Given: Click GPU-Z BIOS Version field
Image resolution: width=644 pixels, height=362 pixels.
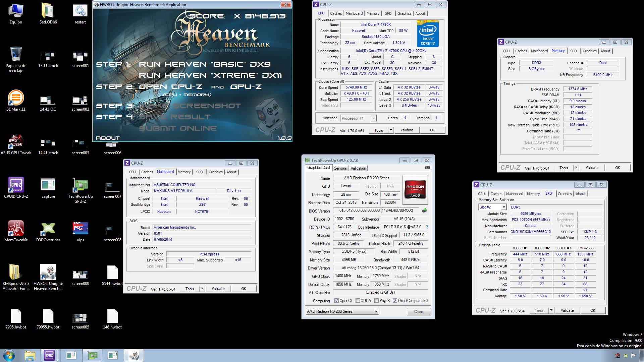Looking at the screenshot, I should 376,210.
